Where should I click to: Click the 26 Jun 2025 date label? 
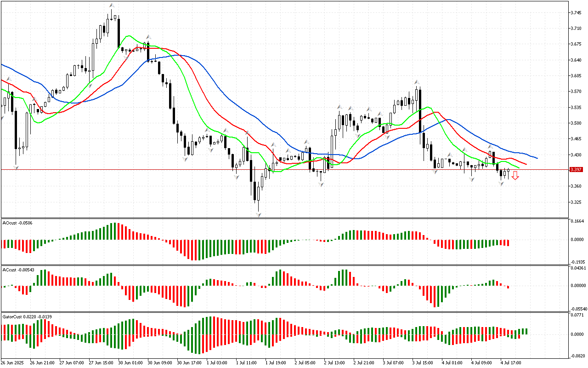[12, 363]
